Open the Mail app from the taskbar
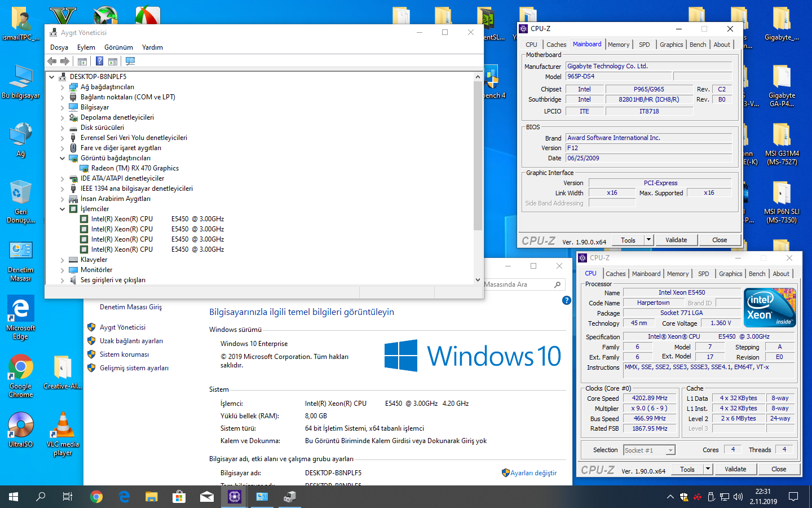Image resolution: width=812 pixels, height=508 pixels. coord(206,497)
